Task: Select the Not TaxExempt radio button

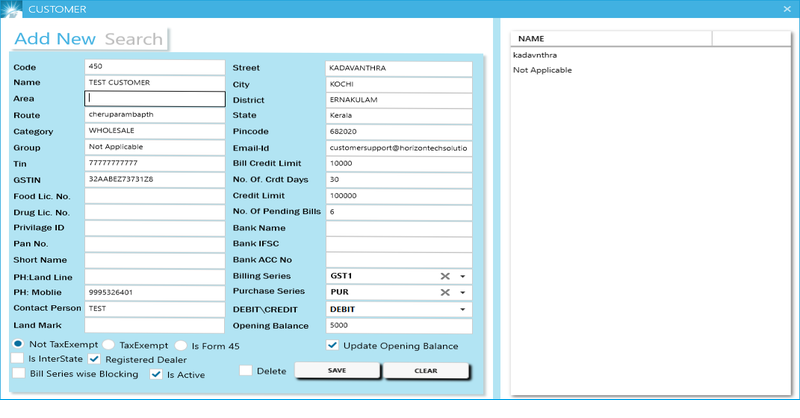Action: (x=18, y=344)
